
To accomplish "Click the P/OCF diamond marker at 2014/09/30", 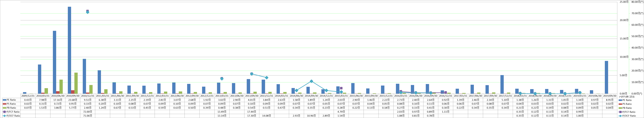I will [311, 81].
